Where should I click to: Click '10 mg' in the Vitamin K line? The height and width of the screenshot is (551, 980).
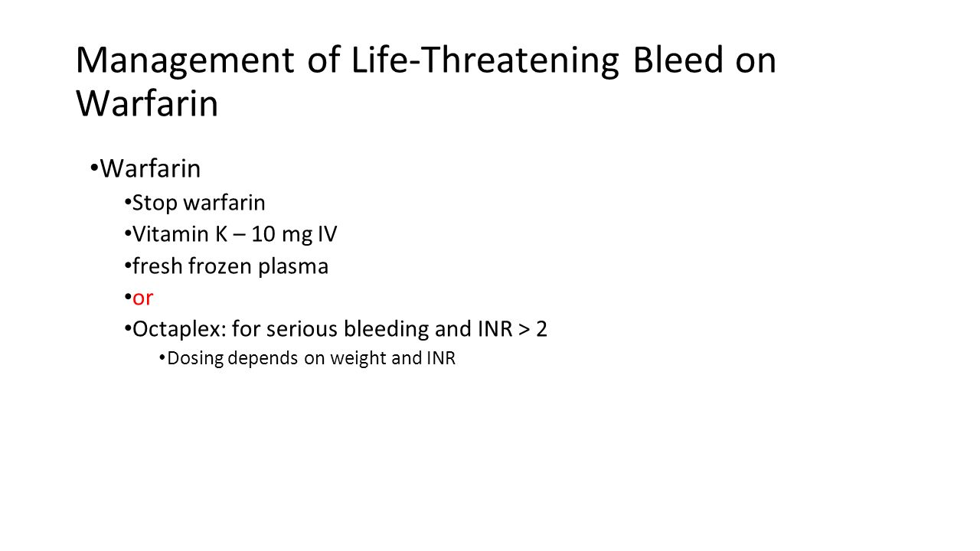279,235
